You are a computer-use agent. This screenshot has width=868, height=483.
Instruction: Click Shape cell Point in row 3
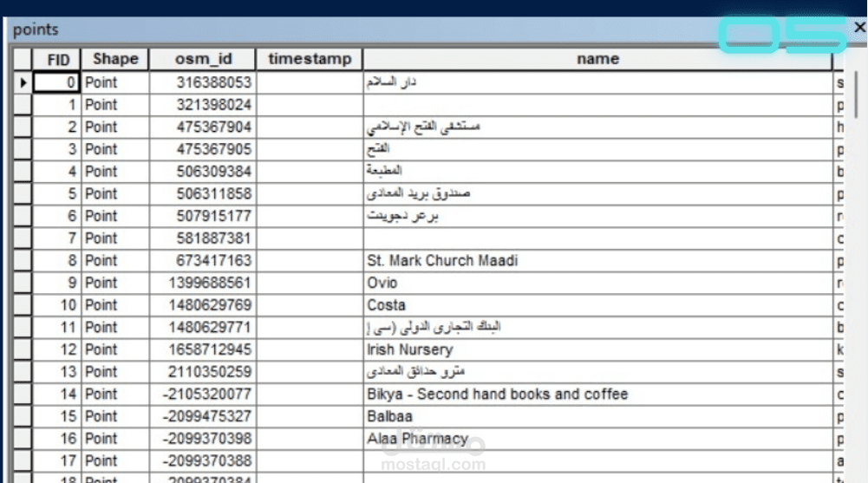click(x=115, y=149)
